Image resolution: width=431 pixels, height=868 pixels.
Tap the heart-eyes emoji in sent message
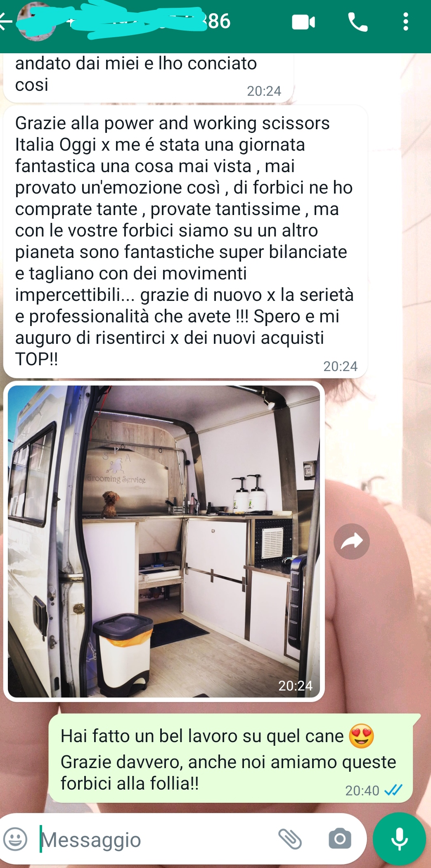tap(361, 736)
